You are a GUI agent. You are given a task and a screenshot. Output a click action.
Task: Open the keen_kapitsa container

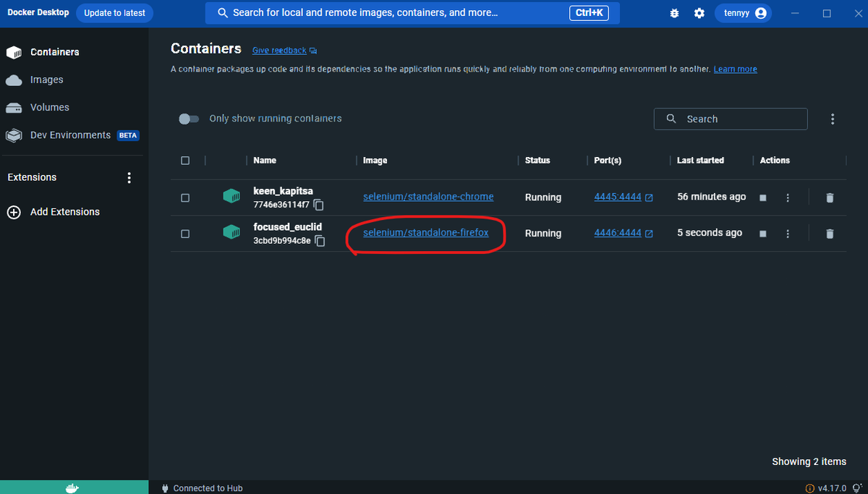(283, 191)
